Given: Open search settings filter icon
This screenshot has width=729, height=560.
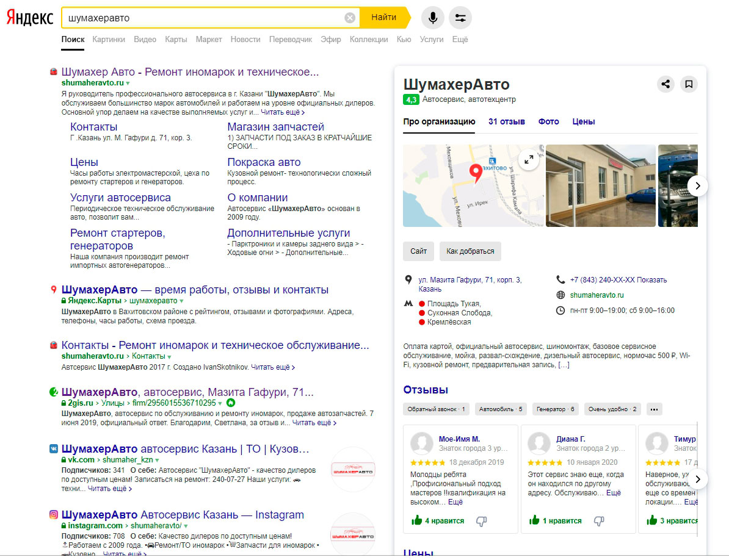Looking at the screenshot, I should click(460, 18).
